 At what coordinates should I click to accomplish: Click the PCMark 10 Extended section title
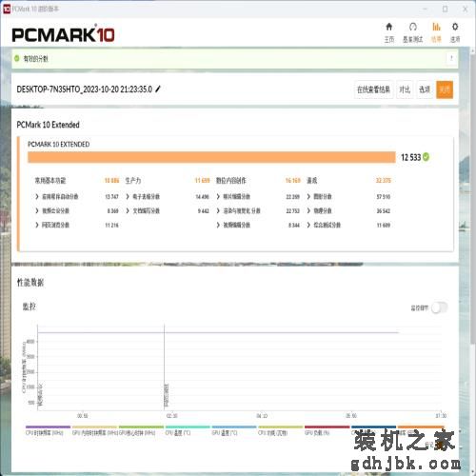tap(48, 125)
